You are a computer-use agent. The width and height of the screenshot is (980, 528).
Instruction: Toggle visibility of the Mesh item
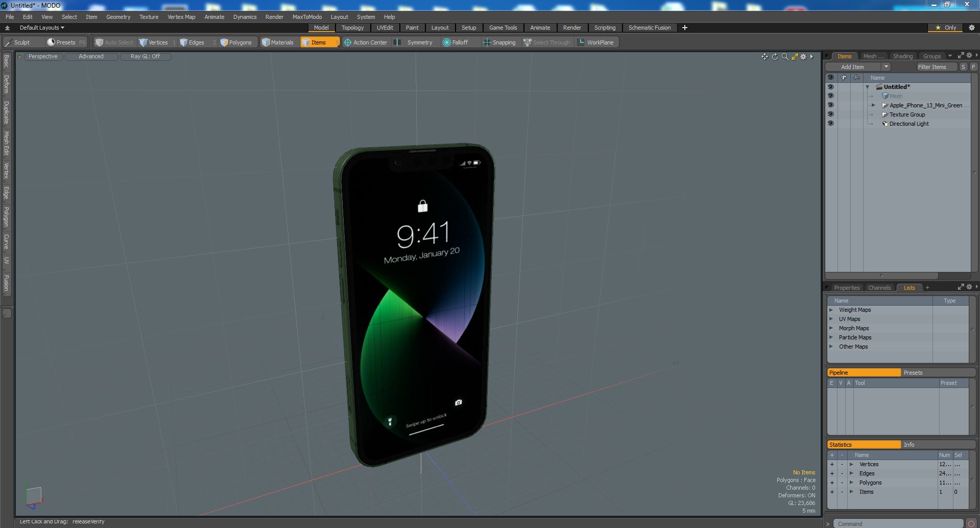click(x=830, y=96)
